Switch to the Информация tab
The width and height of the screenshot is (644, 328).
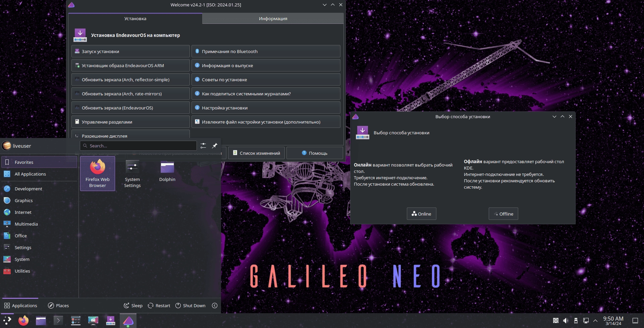point(273,18)
